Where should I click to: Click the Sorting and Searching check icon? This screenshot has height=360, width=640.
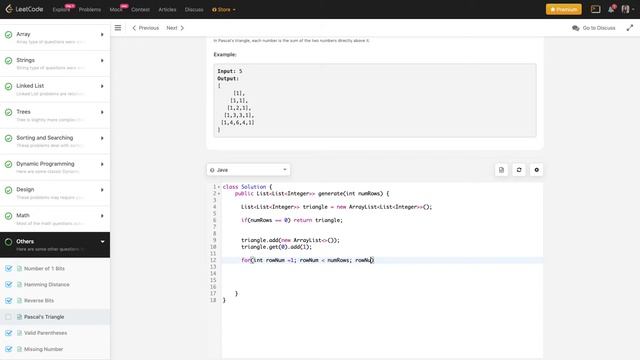tap(8, 138)
